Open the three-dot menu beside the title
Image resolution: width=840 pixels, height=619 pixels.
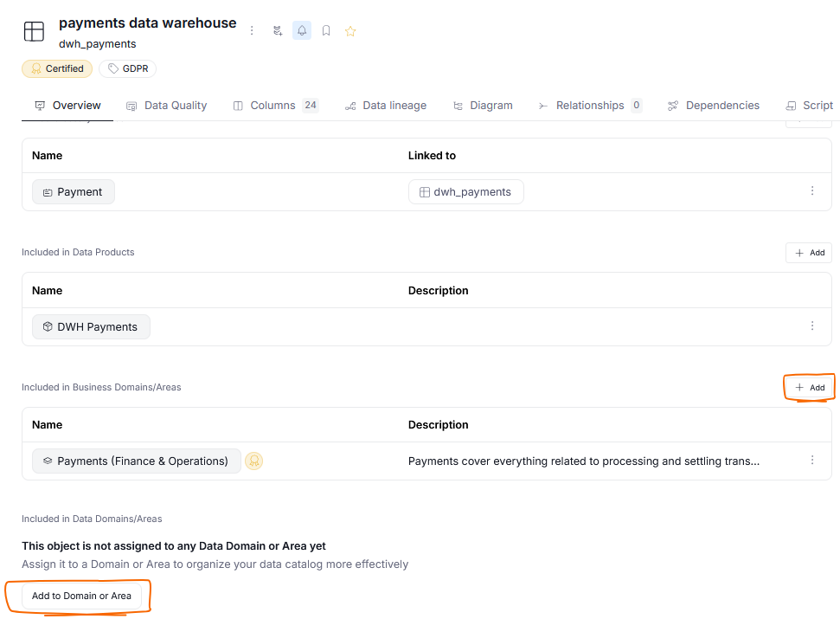(x=252, y=30)
